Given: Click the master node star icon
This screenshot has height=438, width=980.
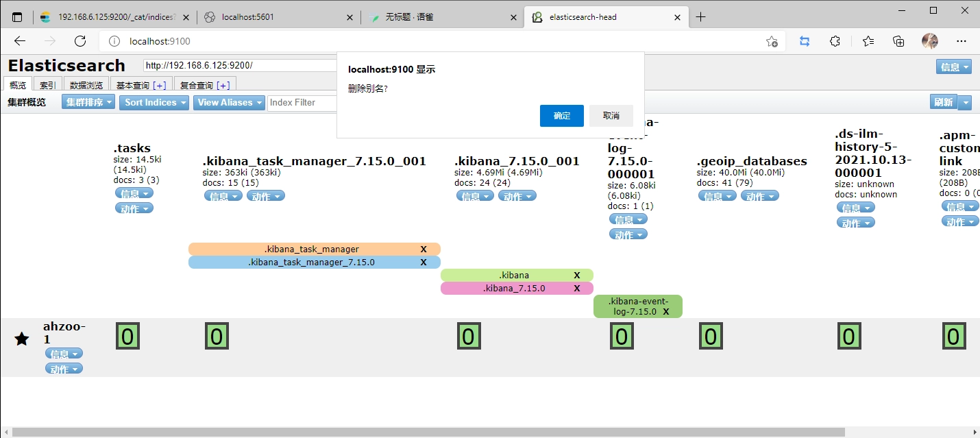Looking at the screenshot, I should [22, 339].
